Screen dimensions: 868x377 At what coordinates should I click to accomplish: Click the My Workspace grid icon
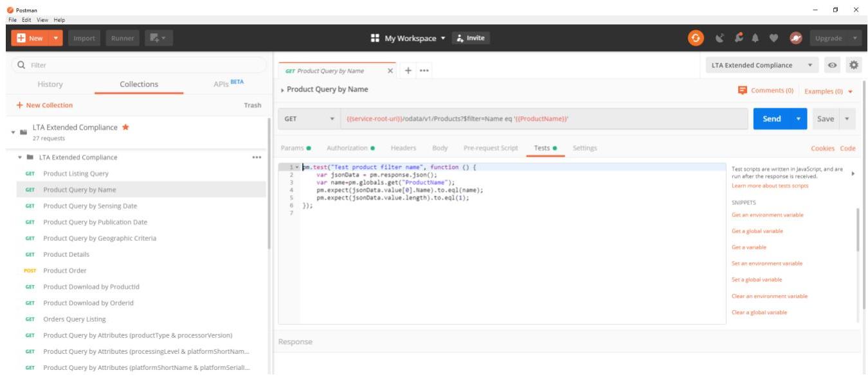tap(375, 39)
